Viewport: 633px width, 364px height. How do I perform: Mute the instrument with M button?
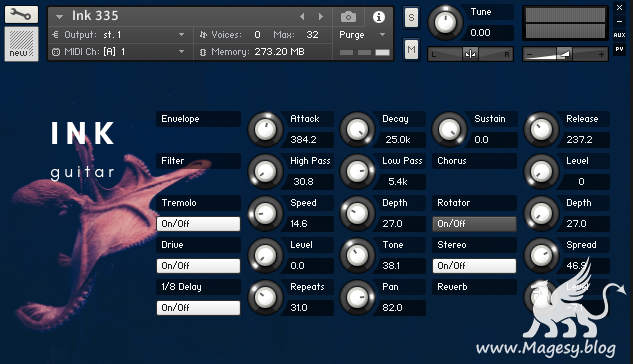coord(411,50)
